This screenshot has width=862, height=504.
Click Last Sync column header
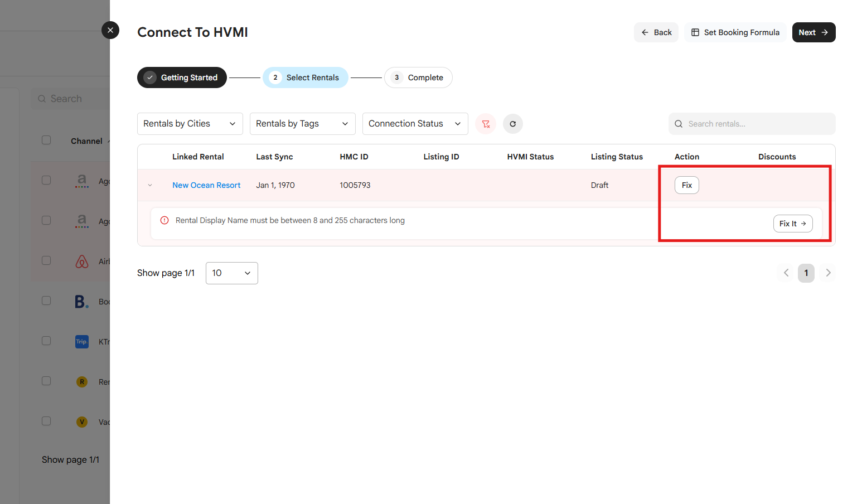coord(274,157)
